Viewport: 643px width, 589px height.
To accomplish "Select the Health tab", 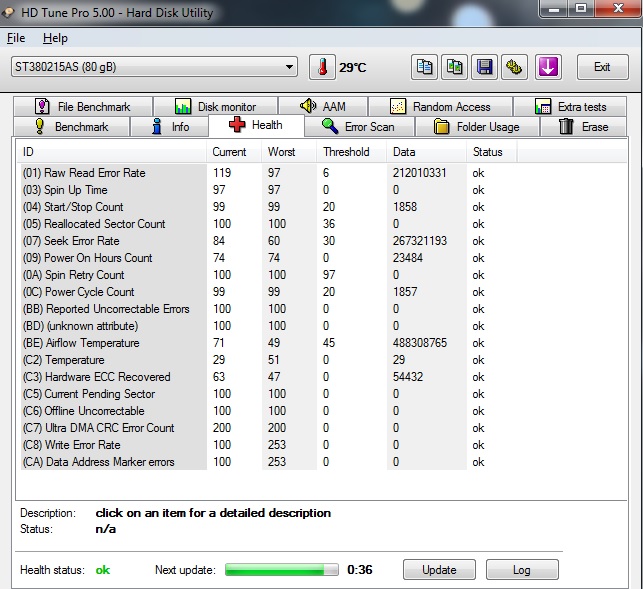I will (x=256, y=125).
